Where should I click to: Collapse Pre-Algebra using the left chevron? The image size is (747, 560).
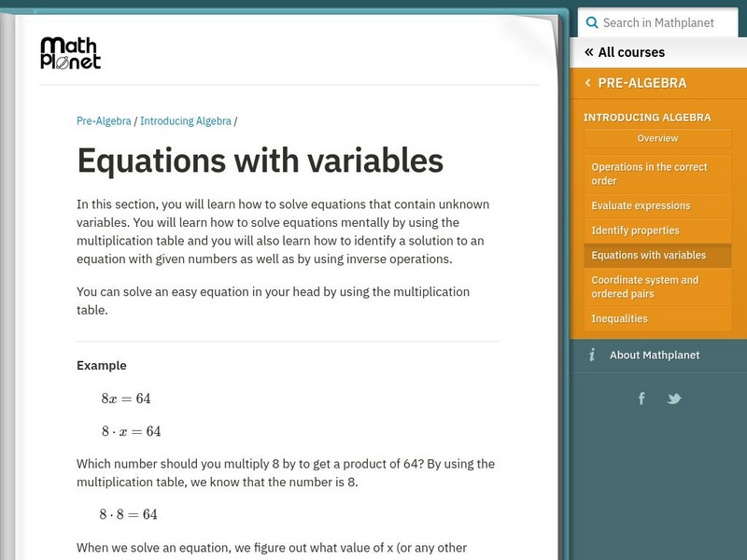(587, 83)
